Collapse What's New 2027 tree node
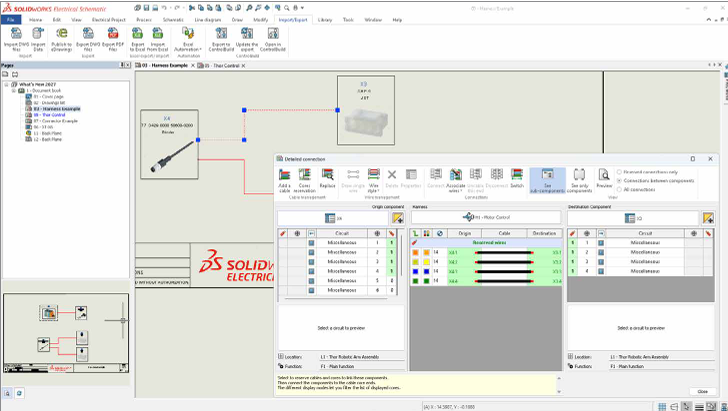 (x=6, y=85)
